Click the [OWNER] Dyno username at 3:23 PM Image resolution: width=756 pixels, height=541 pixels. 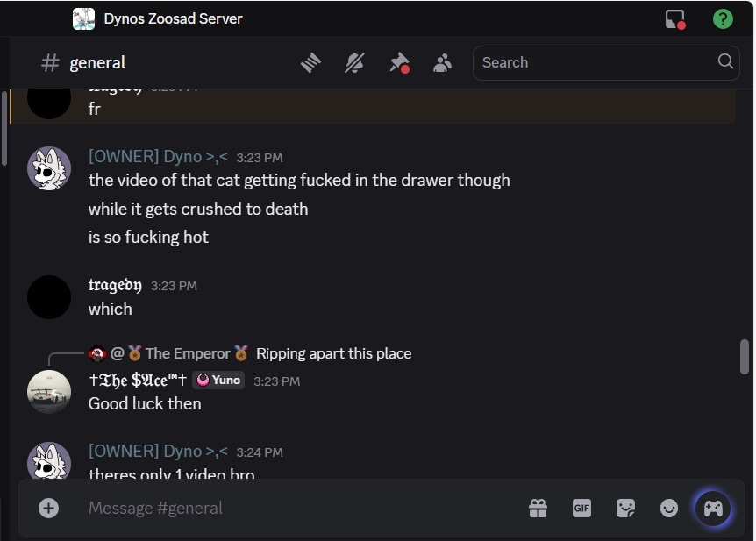tap(158, 157)
